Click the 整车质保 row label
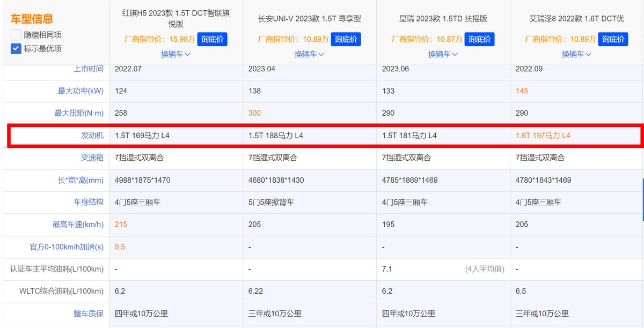Viewport: 644px width, 328px height. [x=89, y=314]
